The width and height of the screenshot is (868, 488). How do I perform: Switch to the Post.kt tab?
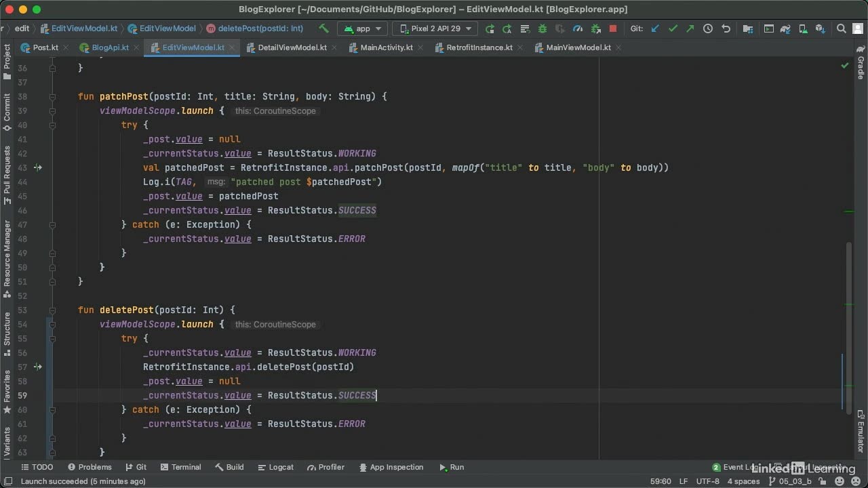(45, 47)
